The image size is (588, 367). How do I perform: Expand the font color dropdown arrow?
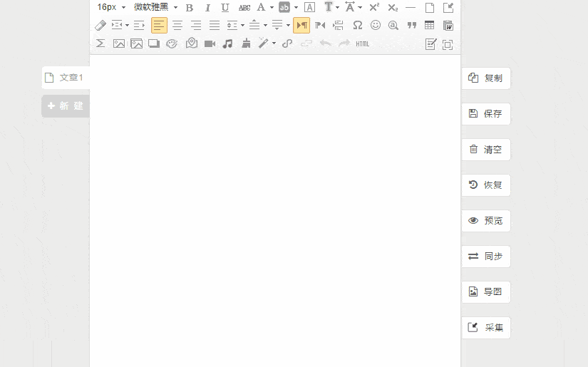click(x=272, y=7)
